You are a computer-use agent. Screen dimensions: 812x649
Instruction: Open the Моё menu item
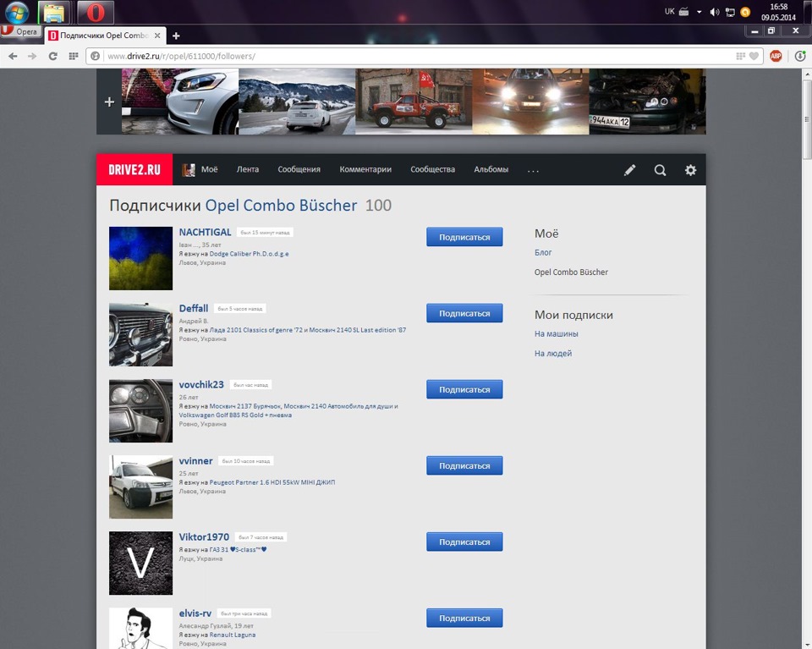200,169
